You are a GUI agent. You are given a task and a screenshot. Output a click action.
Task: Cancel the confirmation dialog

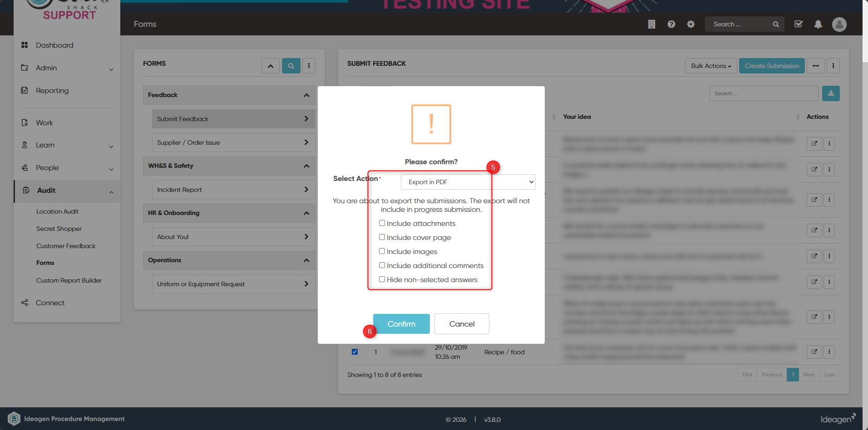(462, 324)
